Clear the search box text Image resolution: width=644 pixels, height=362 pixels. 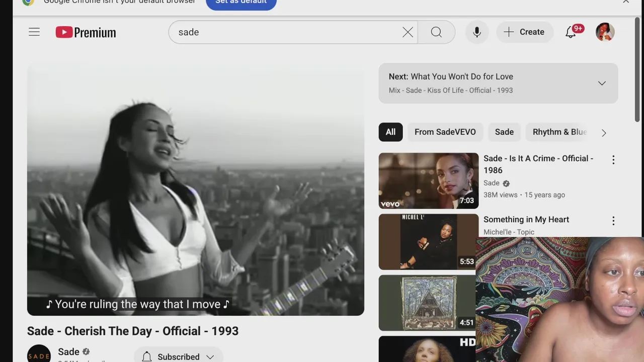coord(408,32)
